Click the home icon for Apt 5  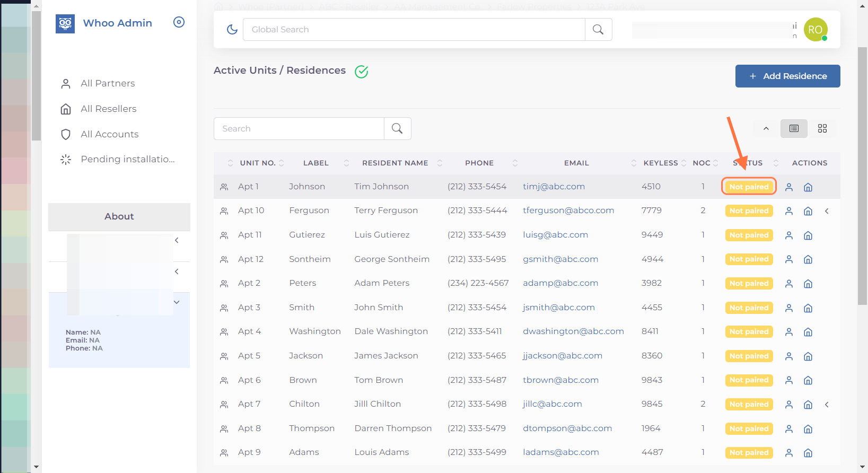[x=808, y=356]
